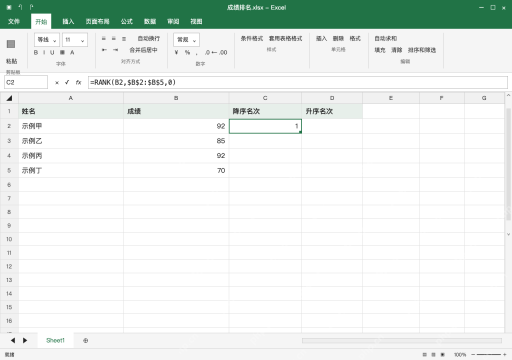Click the Delete cells (删除) button
512x360 pixels.
point(338,39)
